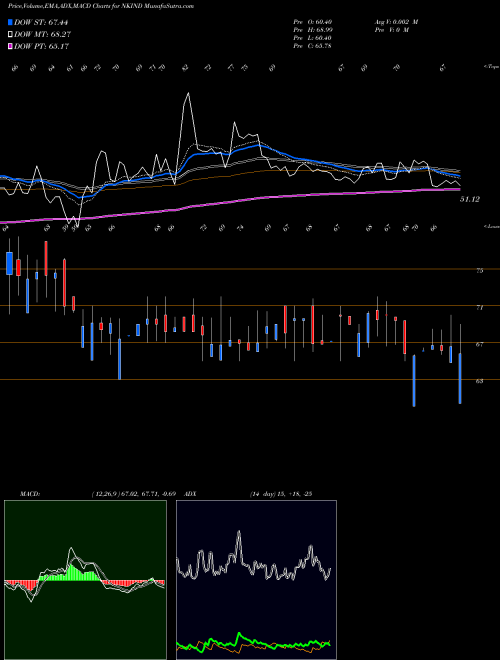
Task: Select the 'DOW ST: 67.44' legend label
Action: [x=41, y=22]
